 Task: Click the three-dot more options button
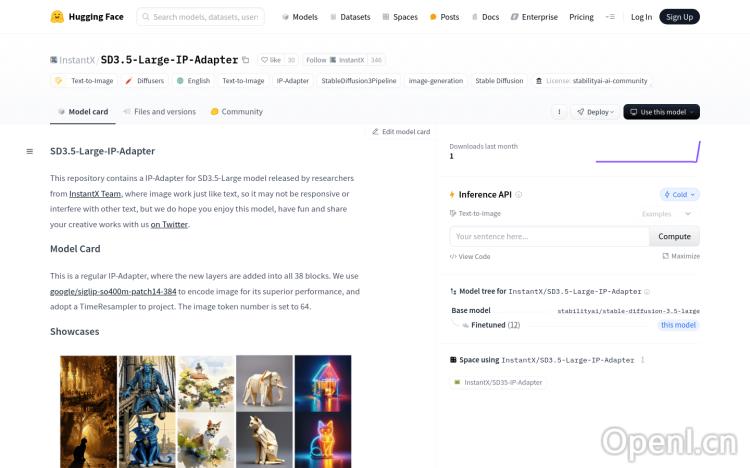[x=560, y=112]
